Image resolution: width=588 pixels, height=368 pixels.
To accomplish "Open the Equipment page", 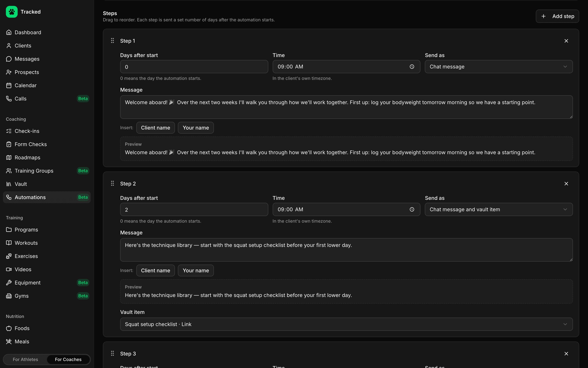I will coord(47,283).
